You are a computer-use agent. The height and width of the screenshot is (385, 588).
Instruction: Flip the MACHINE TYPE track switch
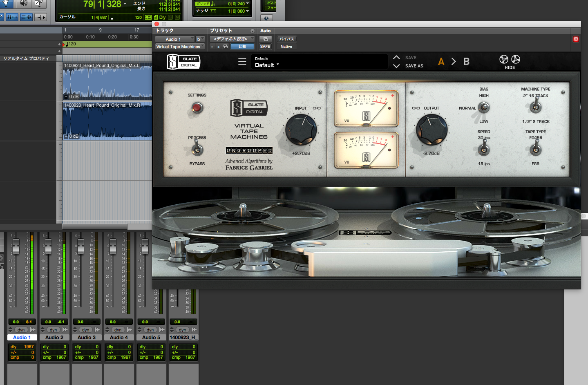(x=535, y=106)
